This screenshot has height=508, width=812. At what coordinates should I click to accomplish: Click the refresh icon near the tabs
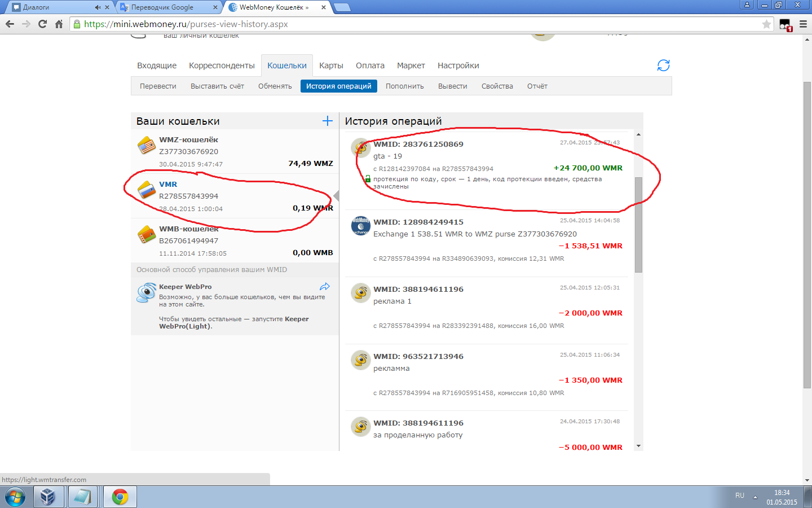point(663,65)
